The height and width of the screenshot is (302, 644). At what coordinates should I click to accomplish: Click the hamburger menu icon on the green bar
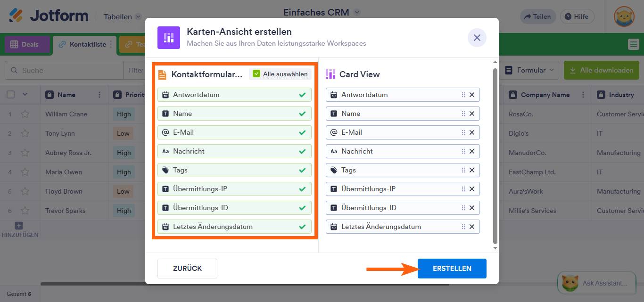pos(634,44)
